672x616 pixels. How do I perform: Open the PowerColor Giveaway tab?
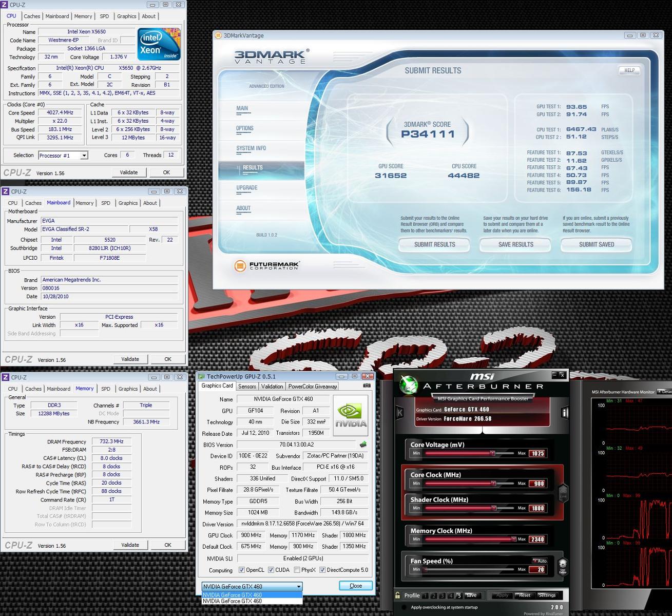[x=312, y=387]
